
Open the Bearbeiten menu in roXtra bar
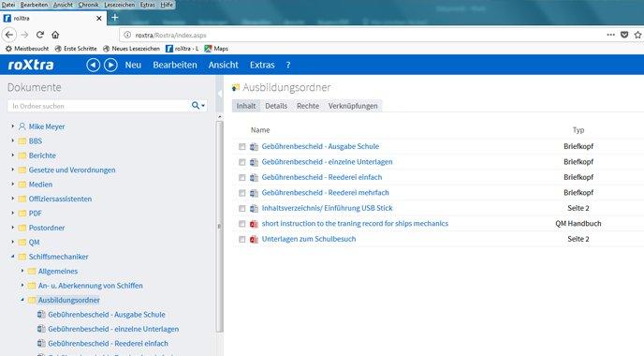click(x=175, y=65)
